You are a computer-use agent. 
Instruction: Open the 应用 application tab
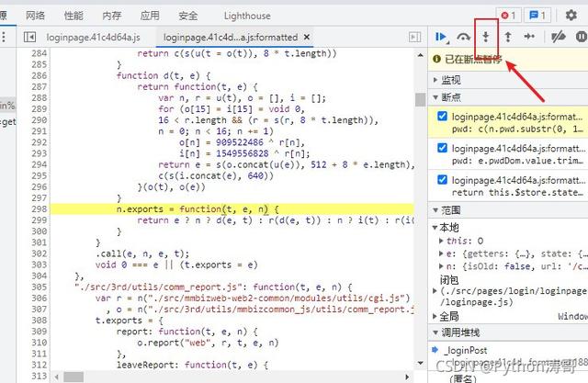[150, 16]
